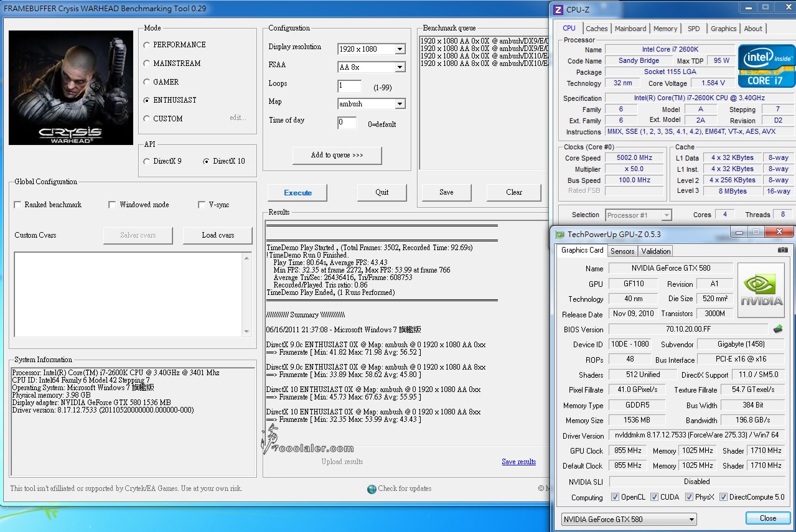
Task: Click the edit... label beside CUSTOM
Action: tap(238, 118)
